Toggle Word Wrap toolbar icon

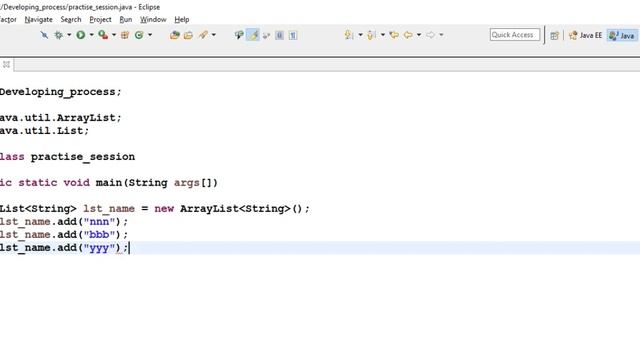267,36
